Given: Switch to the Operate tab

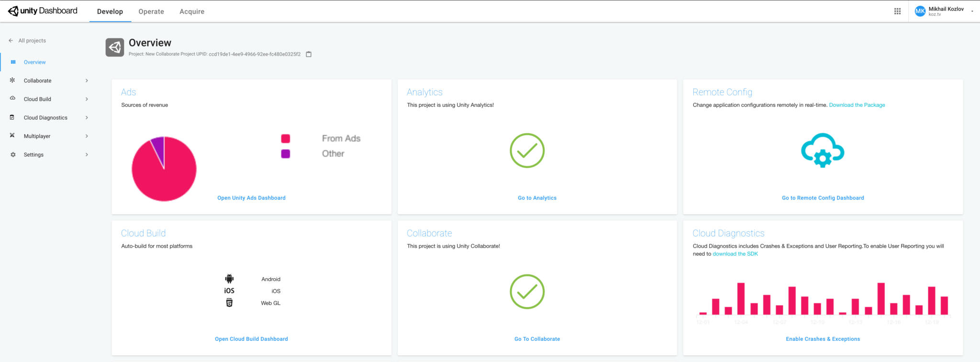Looking at the screenshot, I should pyautogui.click(x=151, y=11).
